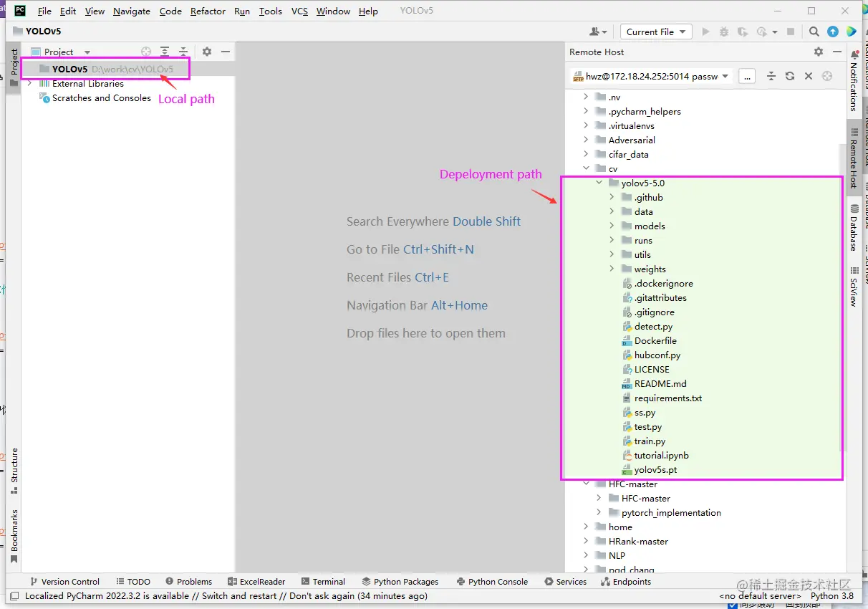The image size is (868, 609).
Task: Expand the .github folder arrow
Action: [x=612, y=198]
